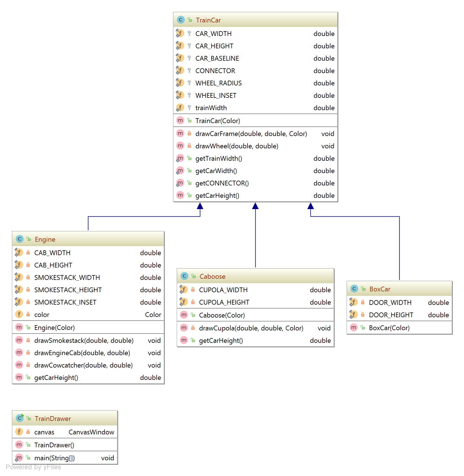
Task: Click the Caboose class icon
Action: (184, 276)
